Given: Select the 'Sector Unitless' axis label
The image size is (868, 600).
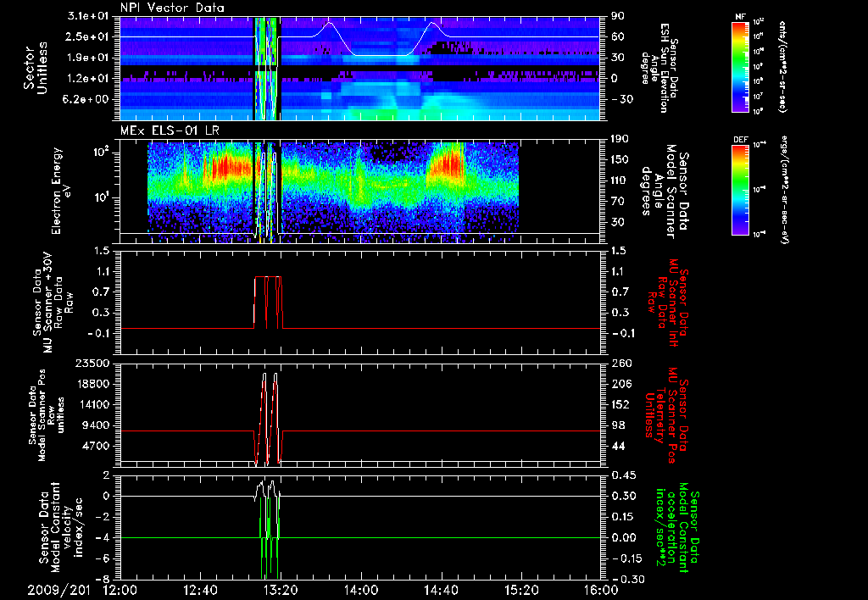Looking at the screenshot, I should coord(36,68).
